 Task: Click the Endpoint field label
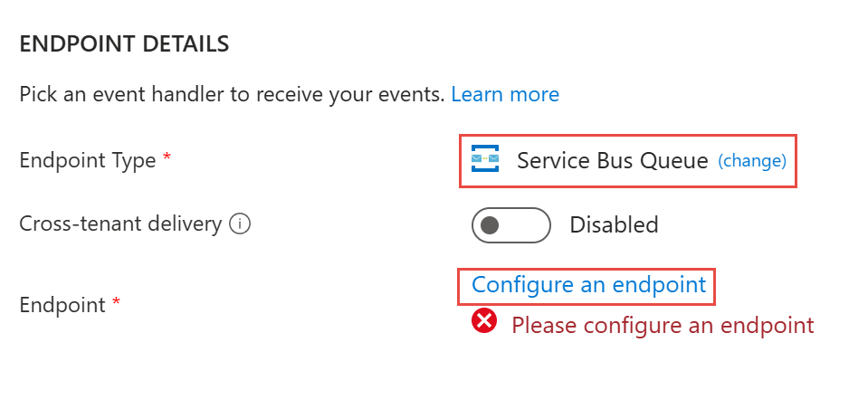pyautogui.click(x=62, y=305)
